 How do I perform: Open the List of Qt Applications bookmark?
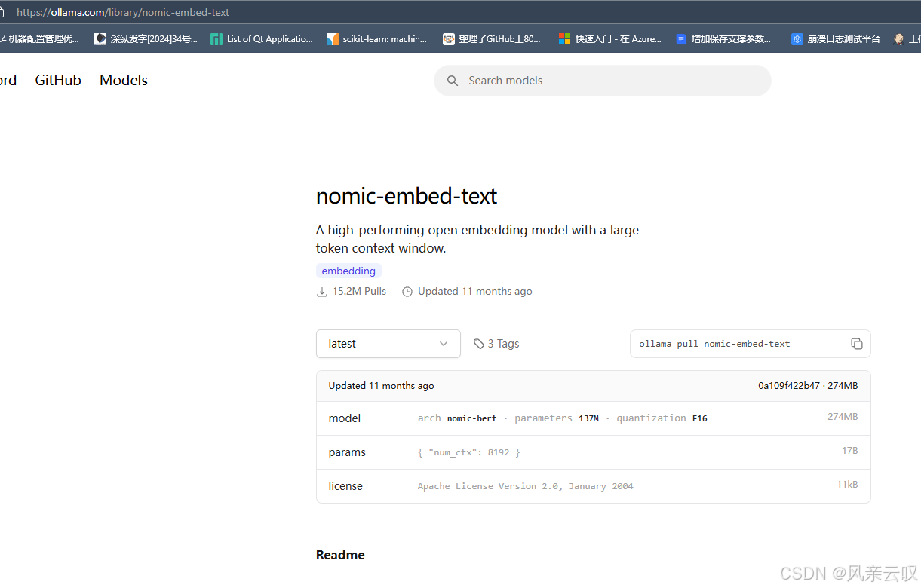pos(262,39)
